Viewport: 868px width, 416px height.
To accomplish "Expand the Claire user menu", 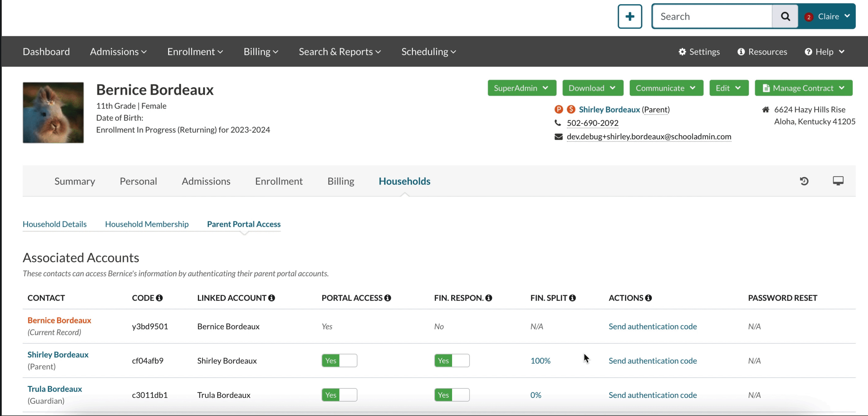I will 828,17.
